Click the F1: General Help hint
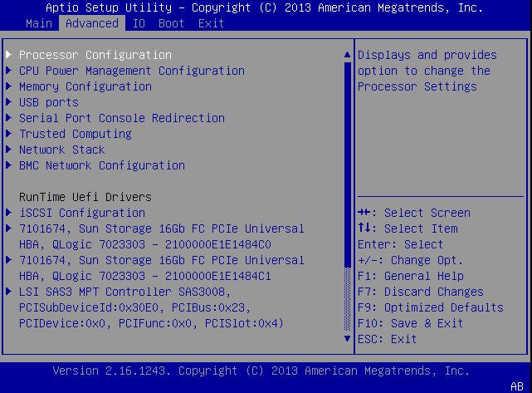The width and height of the screenshot is (532, 393). point(411,276)
